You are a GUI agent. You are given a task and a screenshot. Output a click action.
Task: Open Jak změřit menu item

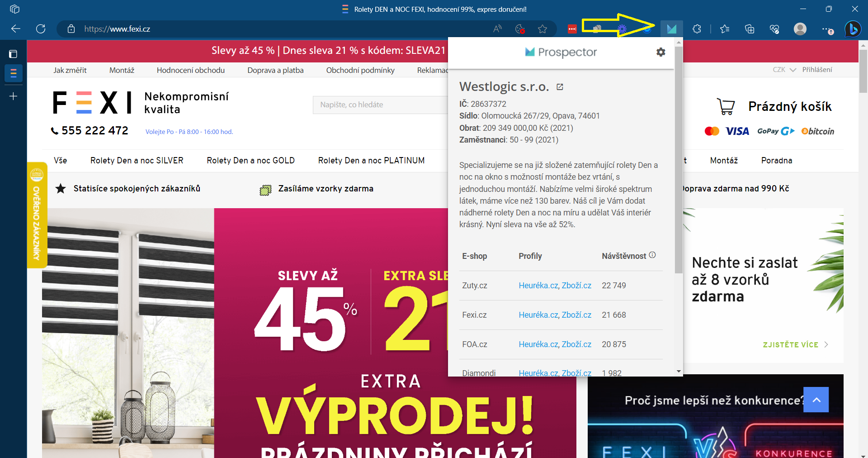[70, 70]
